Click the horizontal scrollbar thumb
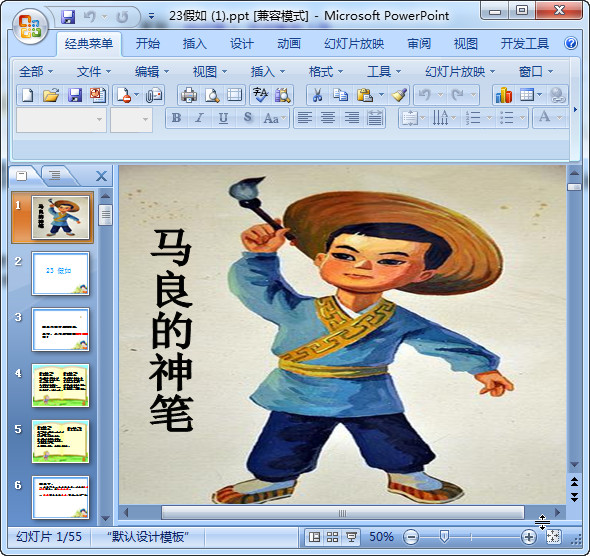The height and width of the screenshot is (556, 590). pyautogui.click(x=342, y=513)
